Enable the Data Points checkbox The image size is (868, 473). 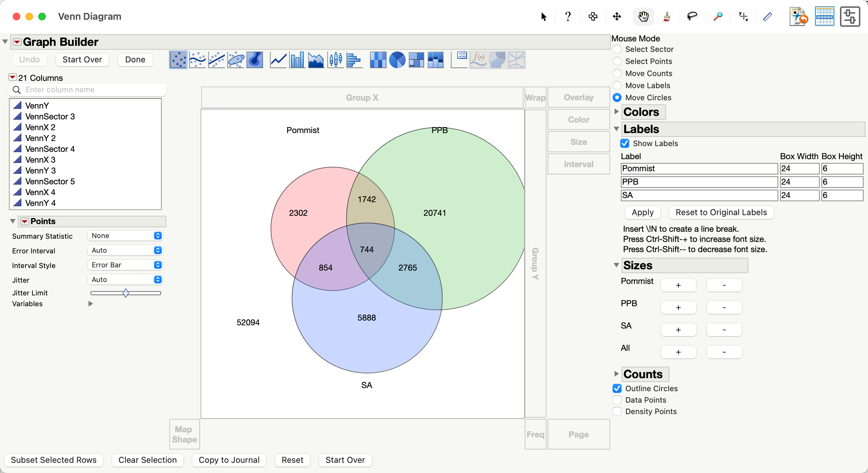click(617, 400)
